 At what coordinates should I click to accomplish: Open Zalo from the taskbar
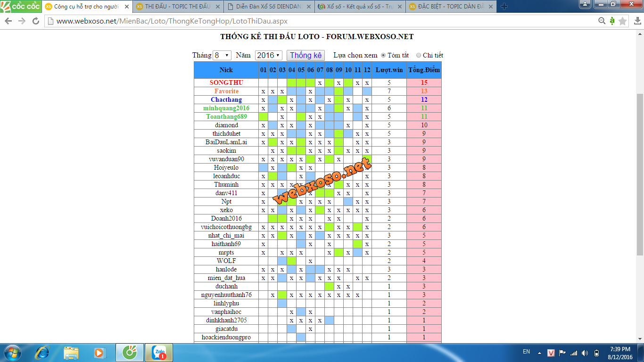158,353
